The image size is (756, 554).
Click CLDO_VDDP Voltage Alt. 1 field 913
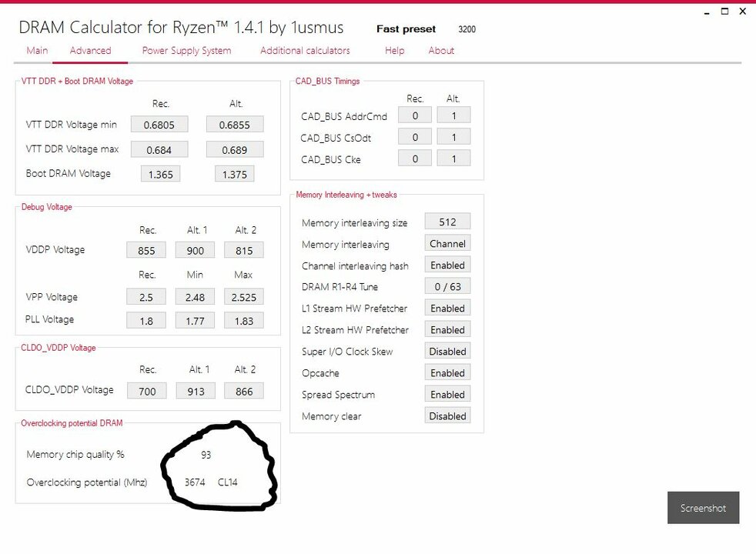point(196,391)
